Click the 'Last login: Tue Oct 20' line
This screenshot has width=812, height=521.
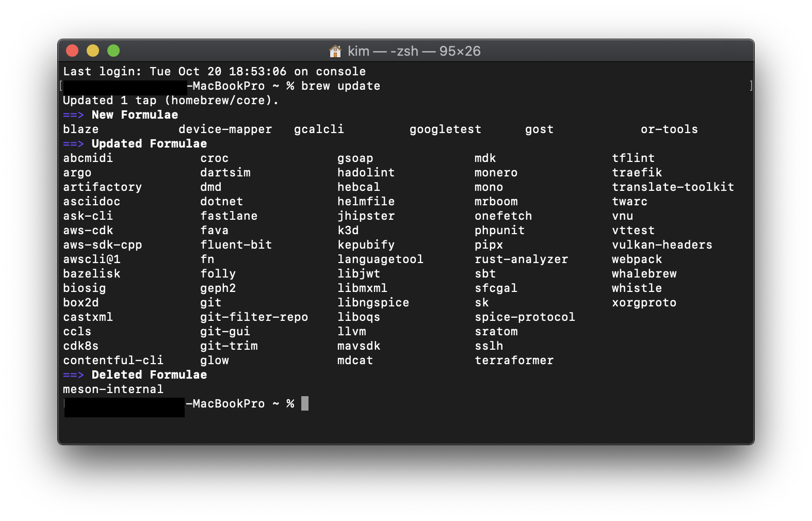[214, 72]
